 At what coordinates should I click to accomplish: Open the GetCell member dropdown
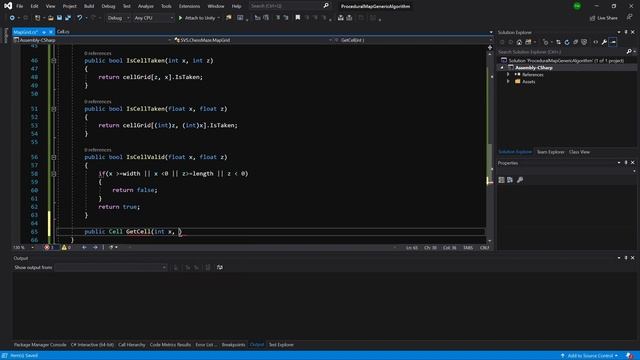click(x=413, y=40)
